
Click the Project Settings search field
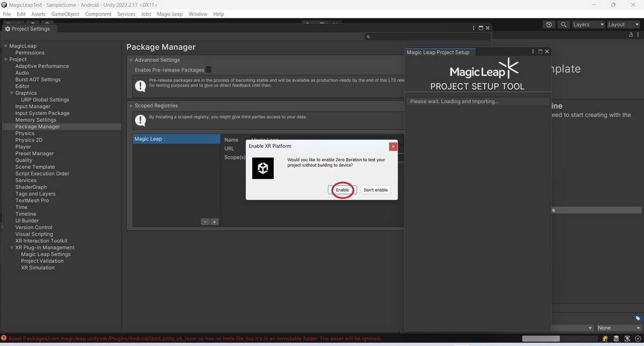427,37
